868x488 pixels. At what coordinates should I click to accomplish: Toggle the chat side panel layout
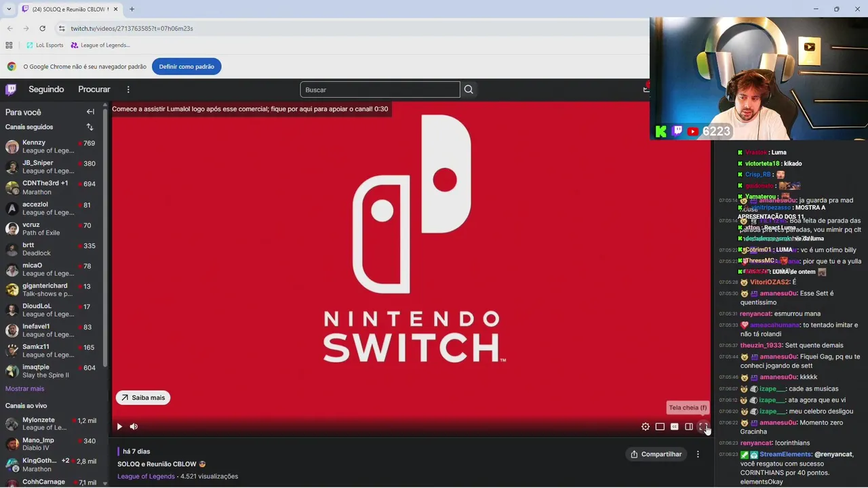coord(689,426)
